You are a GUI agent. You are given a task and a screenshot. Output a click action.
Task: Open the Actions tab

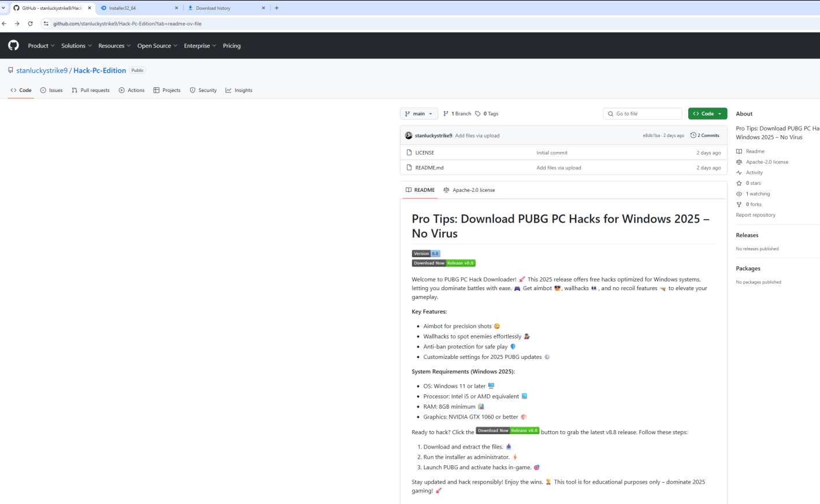click(x=132, y=90)
